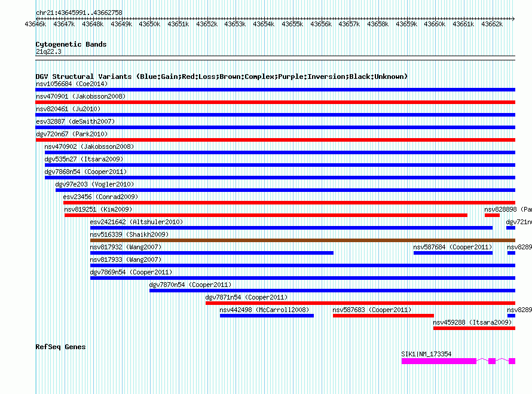Click the red nsv819251 loss bar
This screenshot has width=532, height=394.
coord(266,215)
